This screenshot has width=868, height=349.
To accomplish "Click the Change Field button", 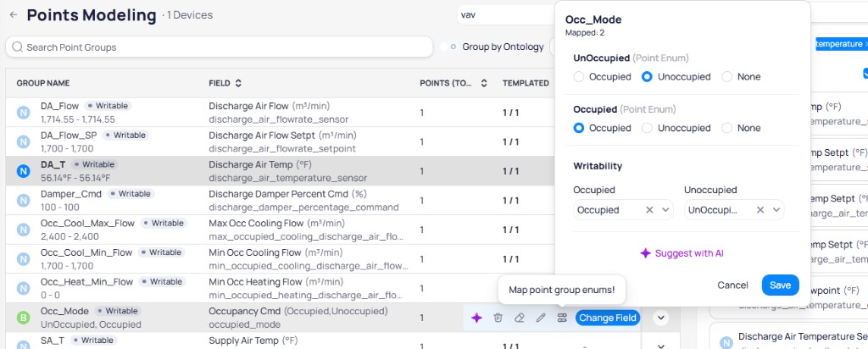I will pyautogui.click(x=608, y=318).
